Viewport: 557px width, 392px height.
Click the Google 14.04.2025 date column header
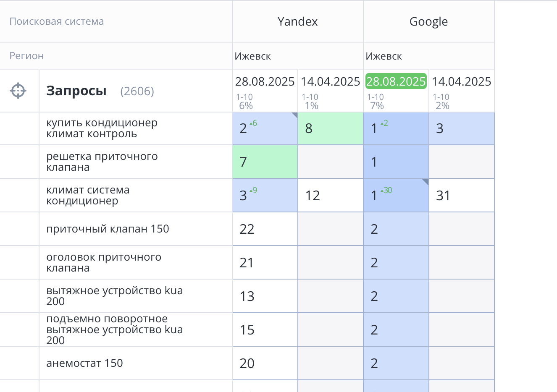click(461, 81)
